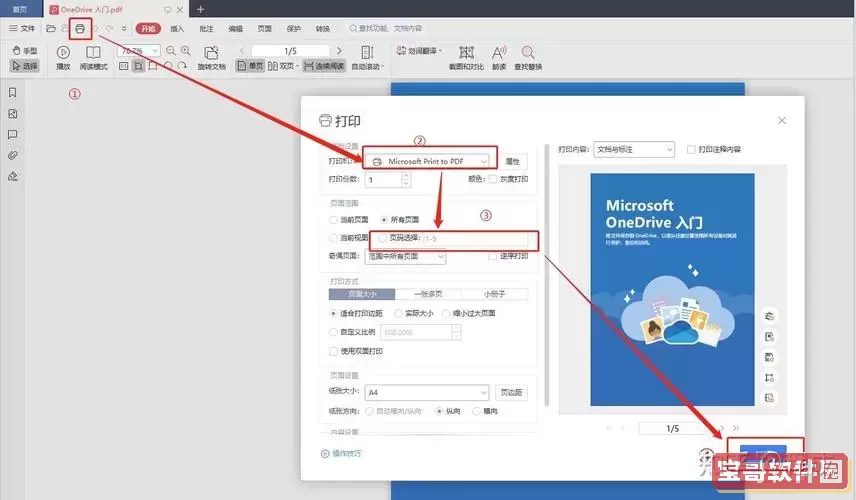Open the signature panel in left sidebar
This screenshot has width=856, height=500.
[13, 176]
